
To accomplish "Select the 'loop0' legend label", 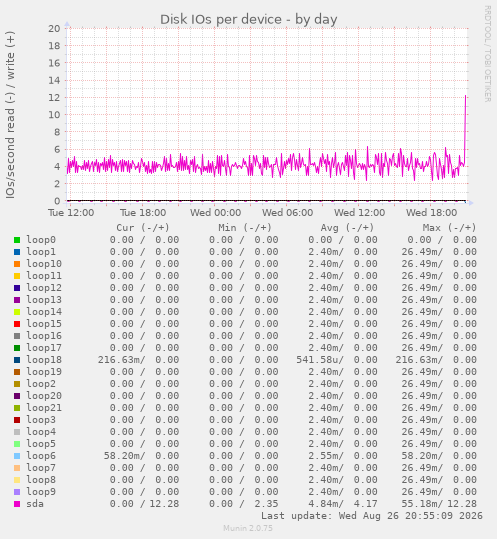I will click(41, 240).
